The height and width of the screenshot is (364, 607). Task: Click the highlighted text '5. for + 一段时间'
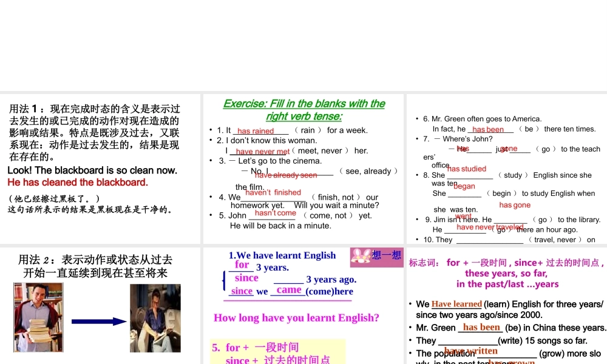(255, 348)
